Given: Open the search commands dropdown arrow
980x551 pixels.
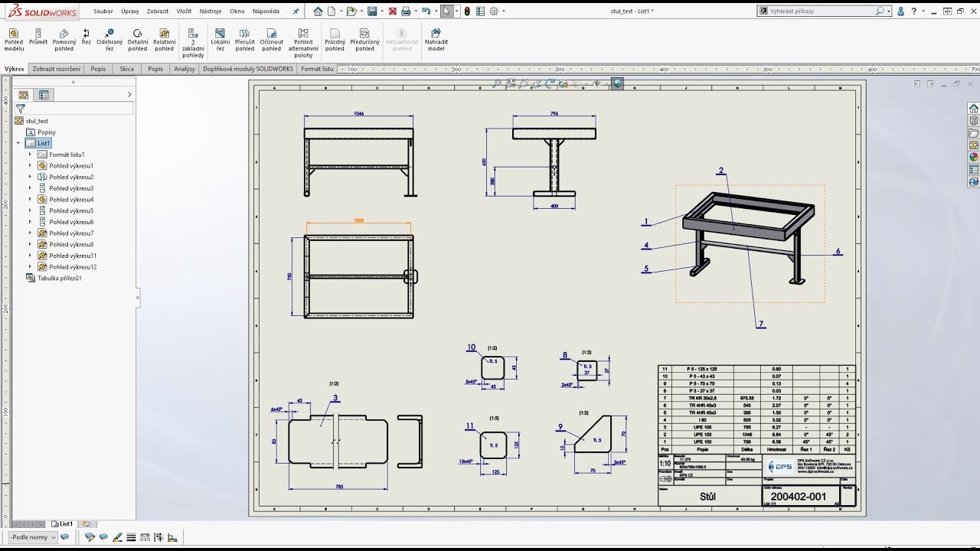Looking at the screenshot, I should pyautogui.click(x=889, y=11).
